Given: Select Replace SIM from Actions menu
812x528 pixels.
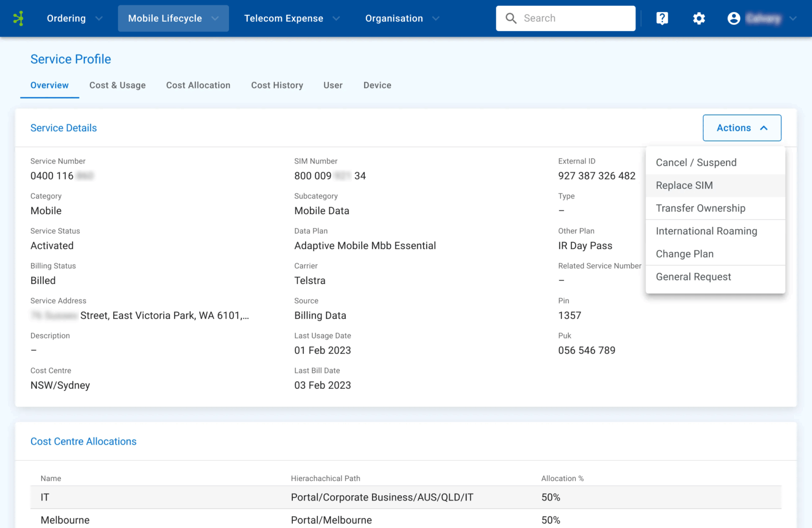Looking at the screenshot, I should [x=684, y=186].
